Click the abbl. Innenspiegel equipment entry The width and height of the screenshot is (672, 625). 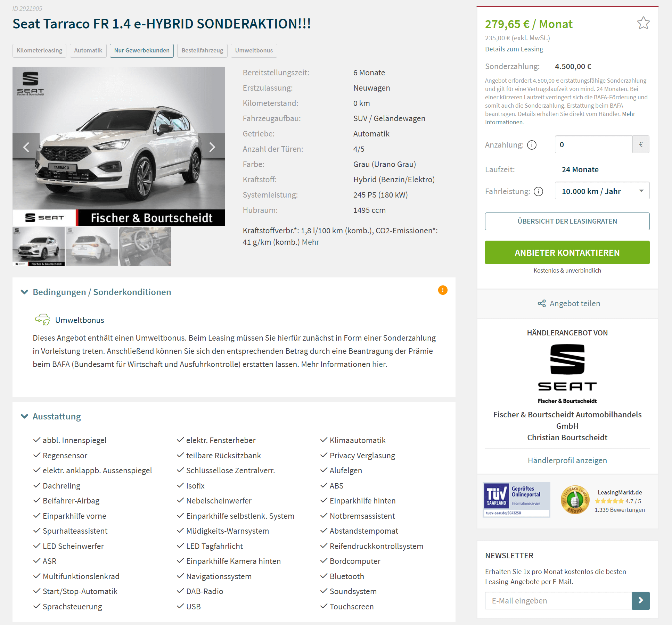coord(74,440)
